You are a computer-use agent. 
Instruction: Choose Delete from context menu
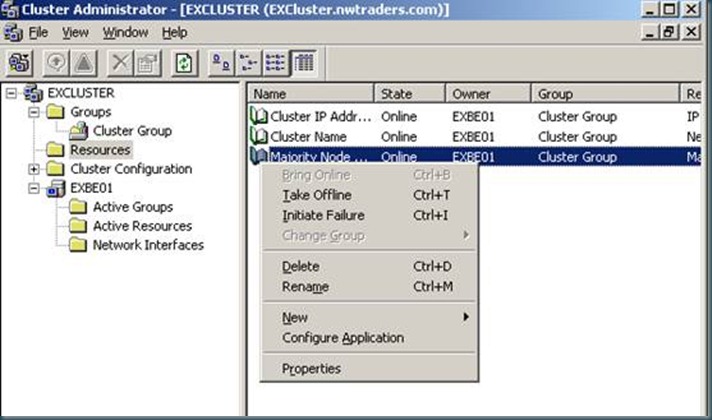[x=369, y=267]
